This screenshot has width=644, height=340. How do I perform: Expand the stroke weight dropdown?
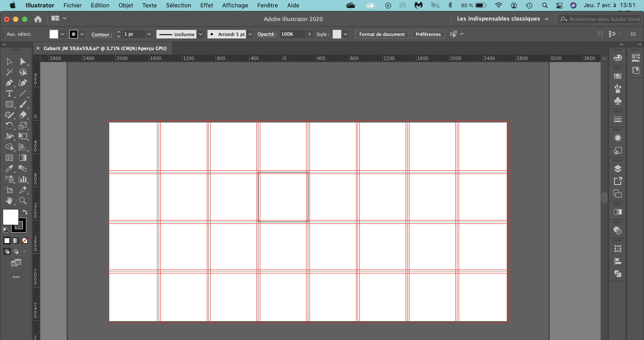point(149,34)
